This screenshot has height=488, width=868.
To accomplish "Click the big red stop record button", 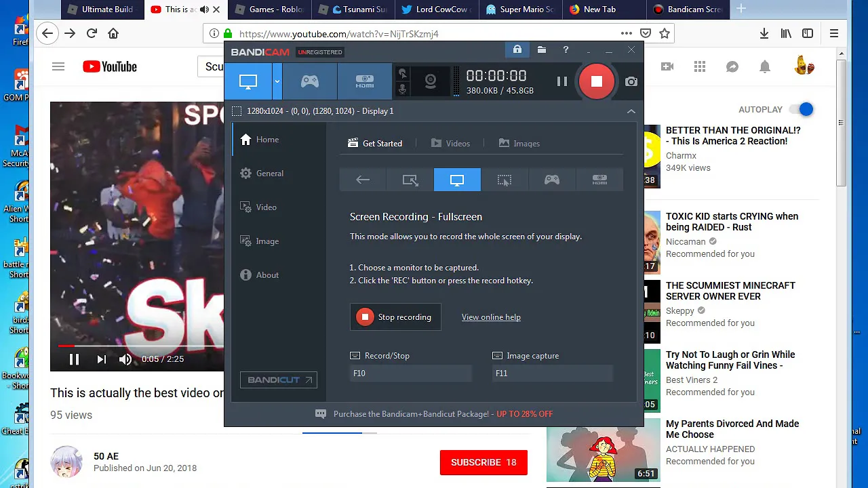I will [597, 81].
